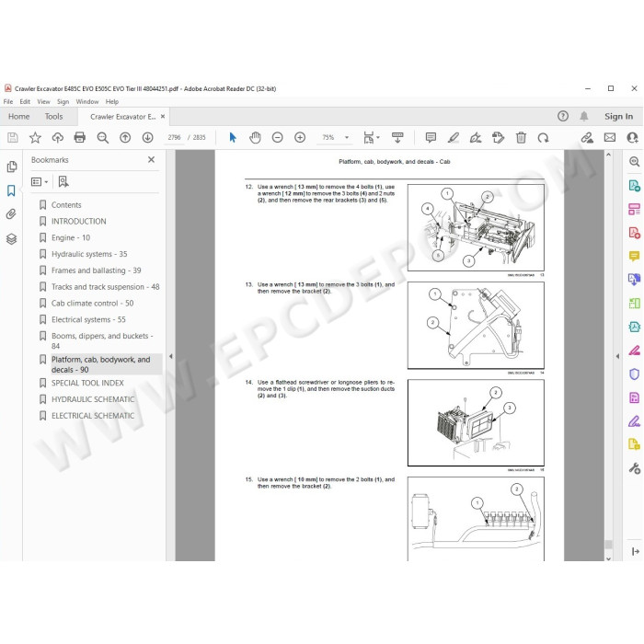Image resolution: width=644 pixels, height=644 pixels.
Task: Jump to Engine - 10 bookmark
Action: (x=71, y=237)
